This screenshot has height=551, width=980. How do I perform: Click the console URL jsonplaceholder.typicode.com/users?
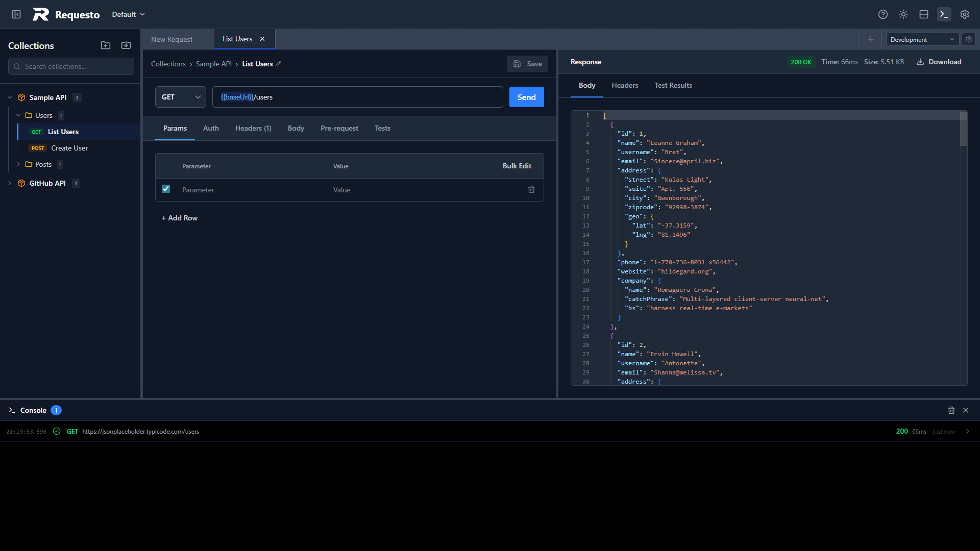(x=141, y=432)
